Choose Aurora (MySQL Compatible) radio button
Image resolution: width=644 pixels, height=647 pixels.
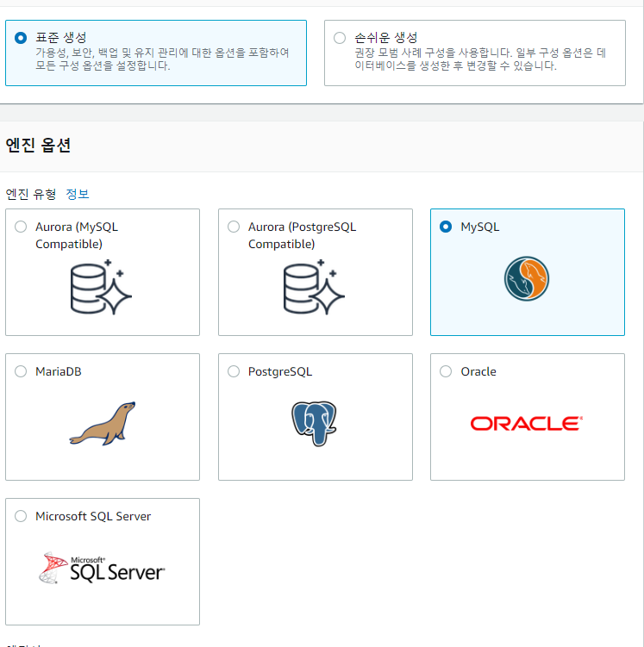[x=21, y=227]
